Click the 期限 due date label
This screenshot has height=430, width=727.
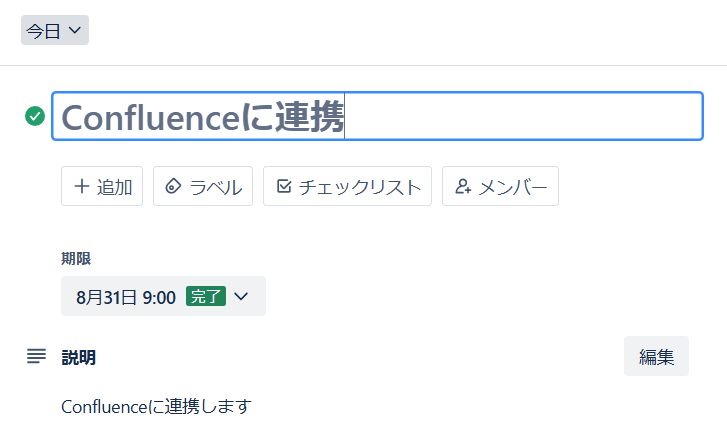(76, 258)
